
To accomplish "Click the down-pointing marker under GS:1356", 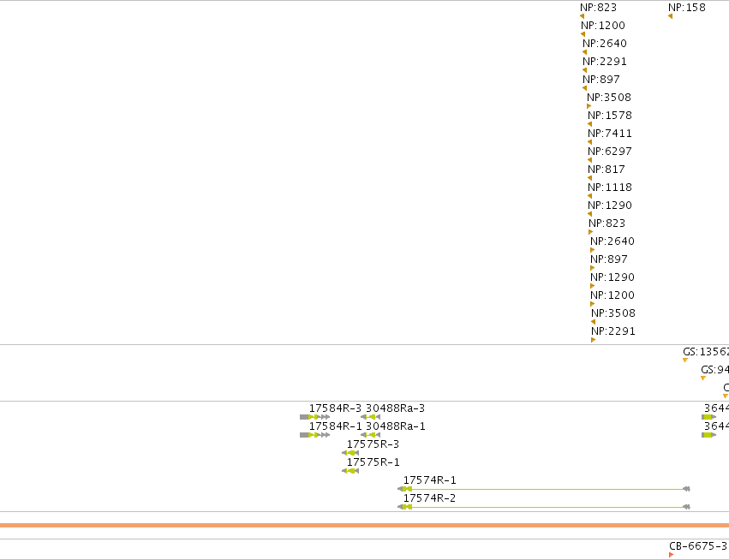I will pyautogui.click(x=685, y=360).
